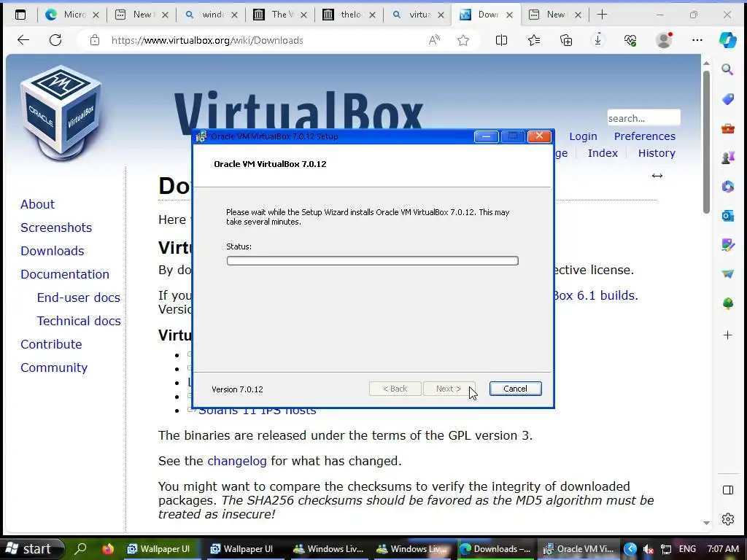Add page to favorites with star icon
The image size is (747, 560).
click(462, 40)
